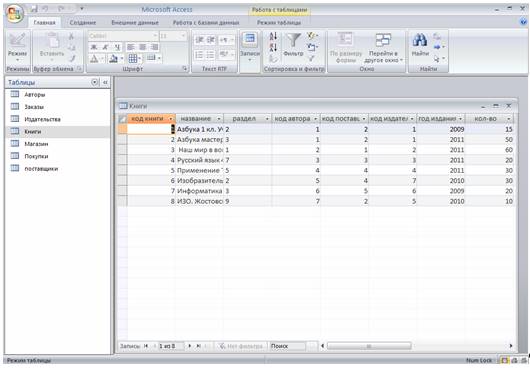Click the Фильтр funnel button
Viewport: 530px width, 368px height.
293,45
